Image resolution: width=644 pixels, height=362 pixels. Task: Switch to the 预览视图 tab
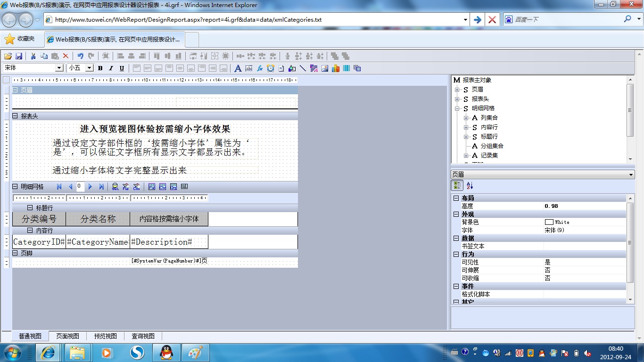pos(105,336)
